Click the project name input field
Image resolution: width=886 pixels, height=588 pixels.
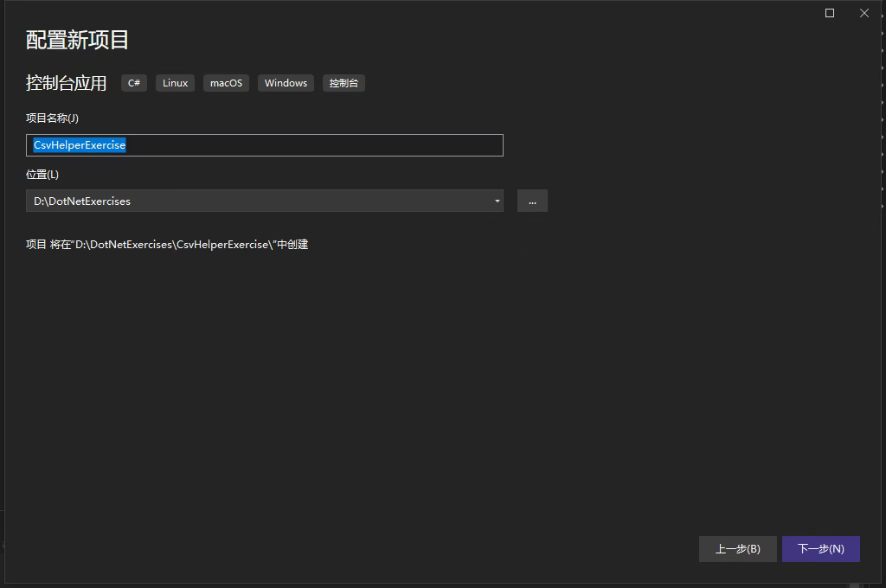265,145
